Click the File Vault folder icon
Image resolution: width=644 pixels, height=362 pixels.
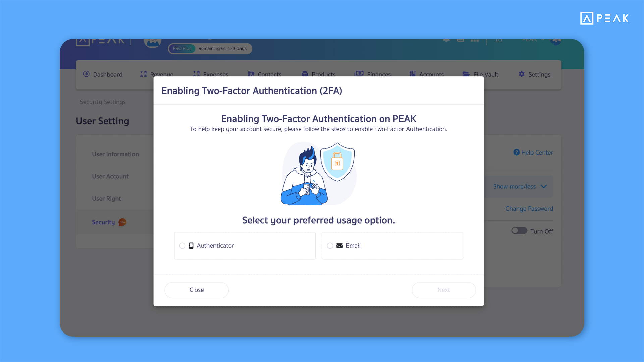466,74
